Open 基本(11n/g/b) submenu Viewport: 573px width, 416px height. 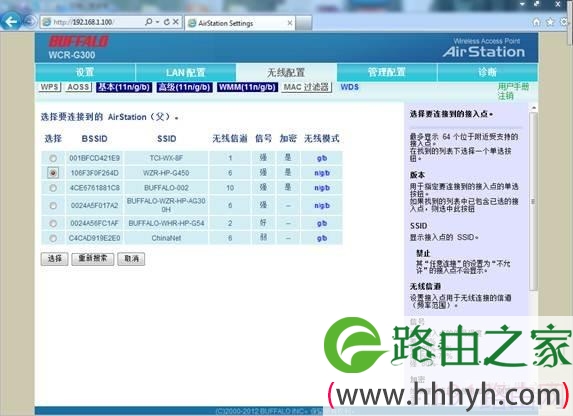(124, 87)
